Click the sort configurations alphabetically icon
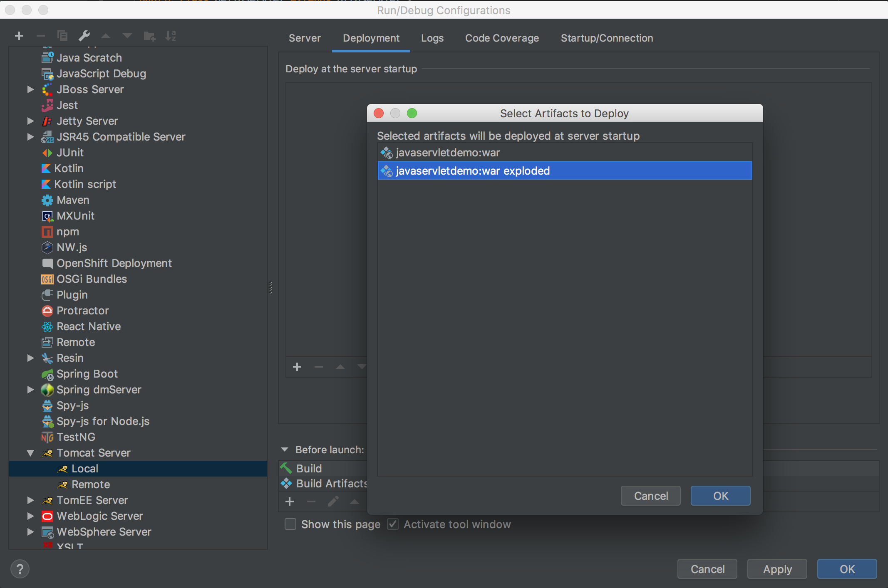Screen dimensions: 888x588 171,36
